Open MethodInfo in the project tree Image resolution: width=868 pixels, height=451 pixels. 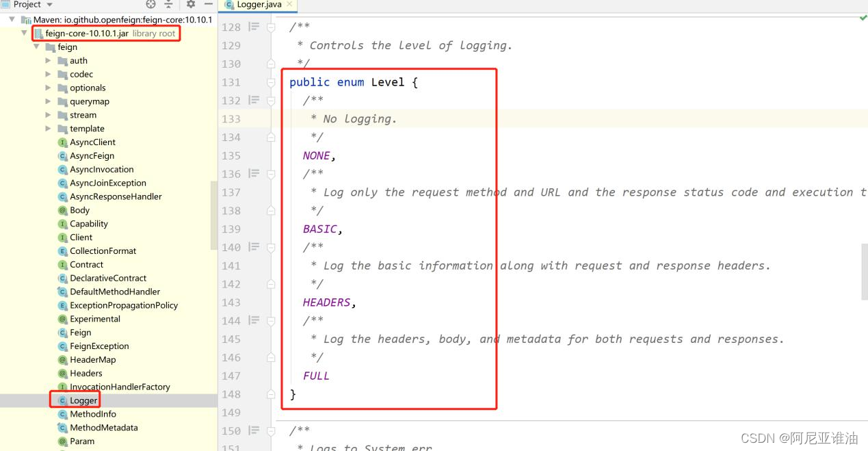[93, 414]
